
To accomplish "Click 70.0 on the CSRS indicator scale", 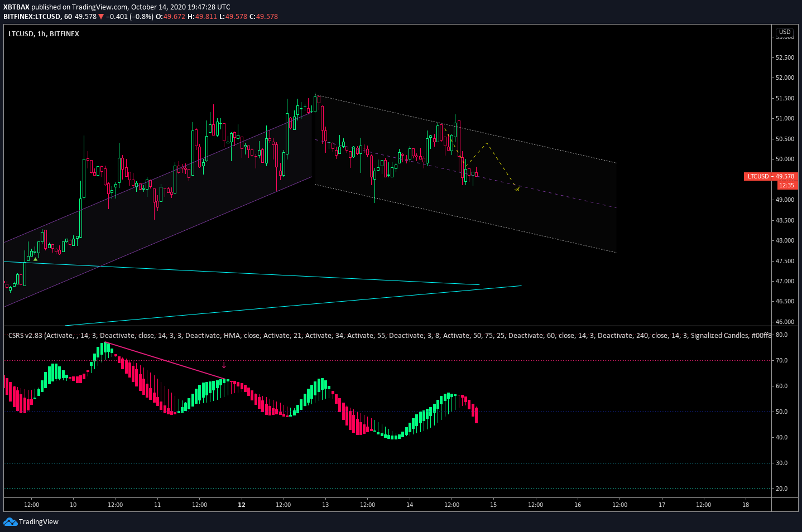I will point(781,361).
